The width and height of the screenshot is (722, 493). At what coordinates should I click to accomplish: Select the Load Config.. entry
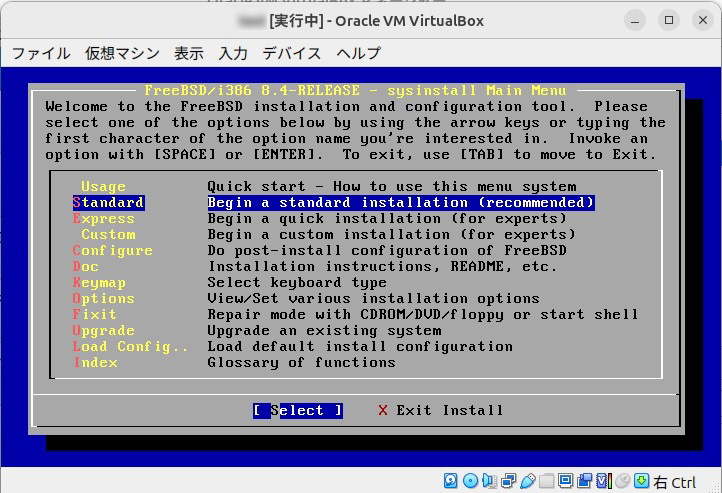[130, 346]
